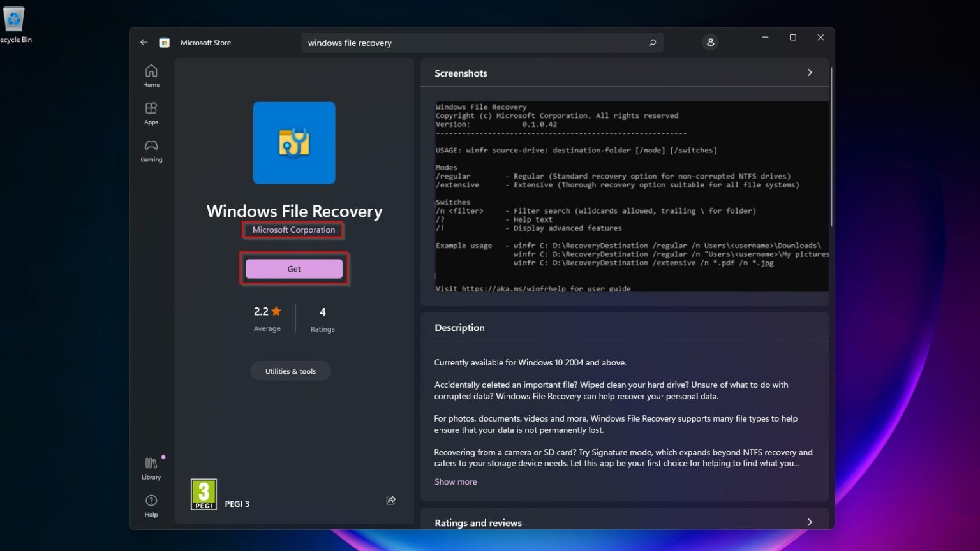
Task: Go back using the back arrow
Action: [144, 42]
